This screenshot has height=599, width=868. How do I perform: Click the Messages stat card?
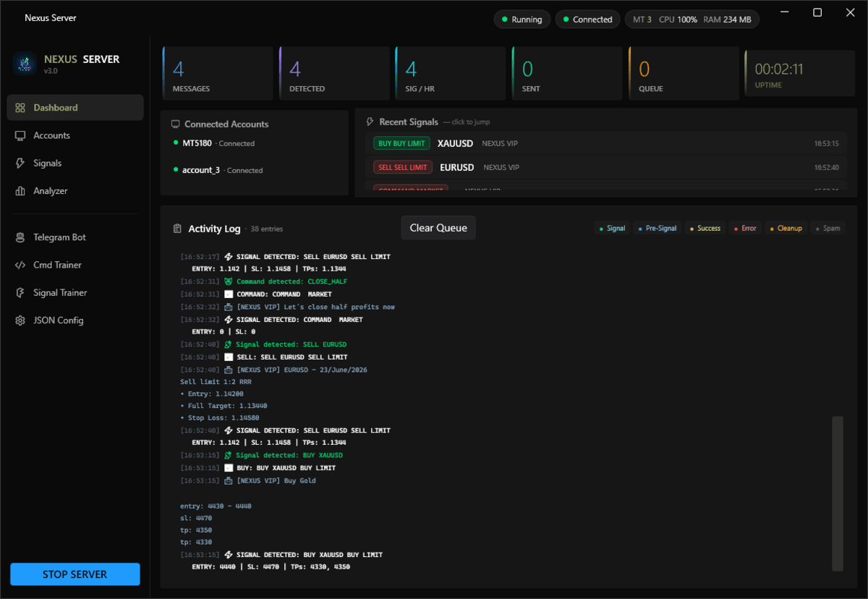(218, 72)
